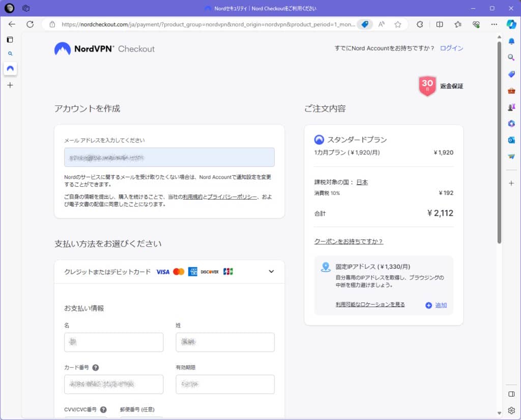Click the 姓 last name field
The image size is (521, 420).
[x=225, y=342]
